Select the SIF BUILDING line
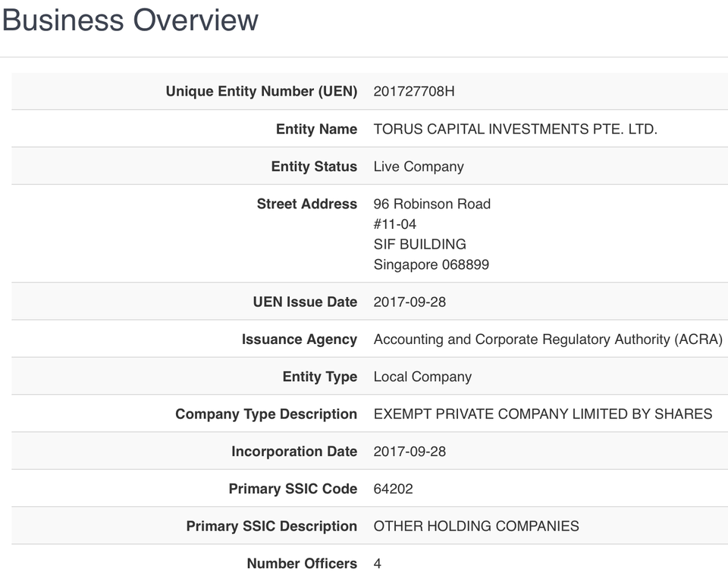Screen dimensions: 728x588 419,244
